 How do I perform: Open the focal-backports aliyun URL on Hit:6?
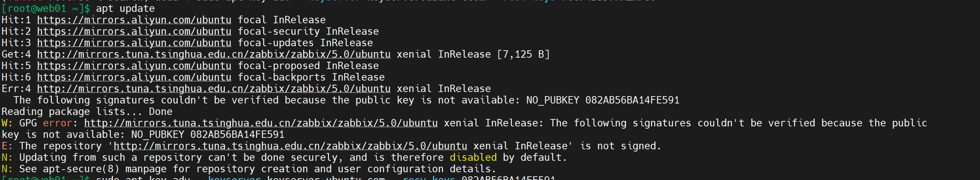(134, 77)
